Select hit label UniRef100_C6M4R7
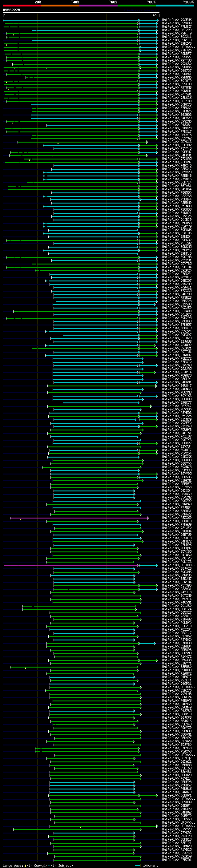 click(177, 738)
